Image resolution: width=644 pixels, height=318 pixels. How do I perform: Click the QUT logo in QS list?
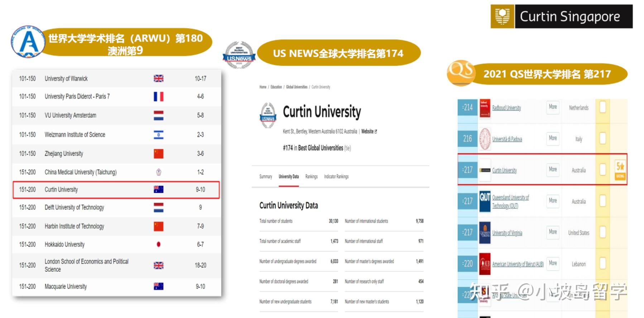pyautogui.click(x=485, y=201)
